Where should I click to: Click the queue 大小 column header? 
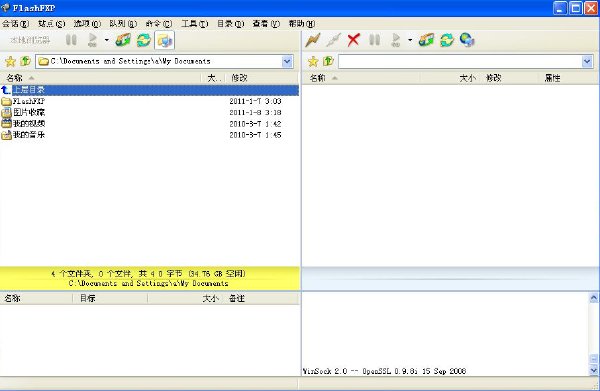click(x=186, y=298)
